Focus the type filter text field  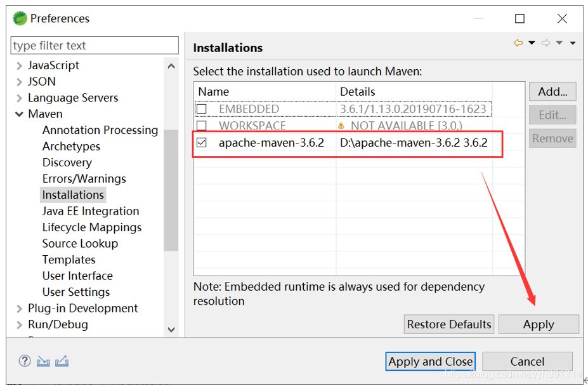(x=95, y=46)
